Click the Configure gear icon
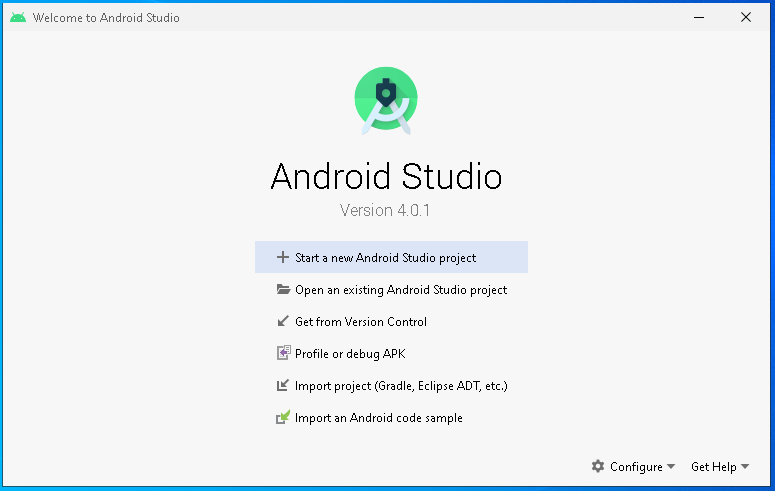 click(598, 466)
